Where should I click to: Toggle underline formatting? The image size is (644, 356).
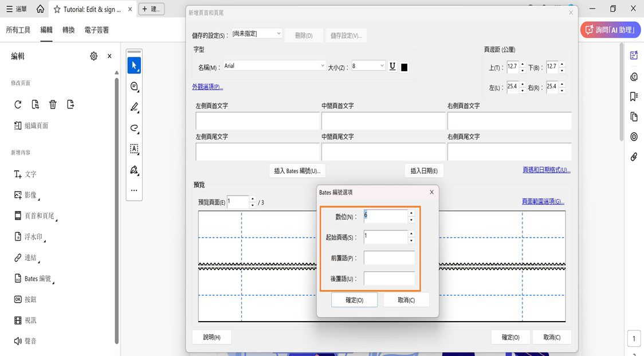pos(392,66)
